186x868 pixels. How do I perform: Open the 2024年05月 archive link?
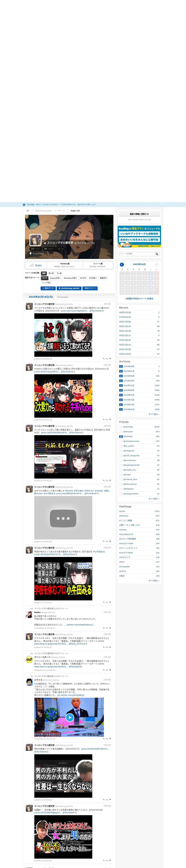129,395
